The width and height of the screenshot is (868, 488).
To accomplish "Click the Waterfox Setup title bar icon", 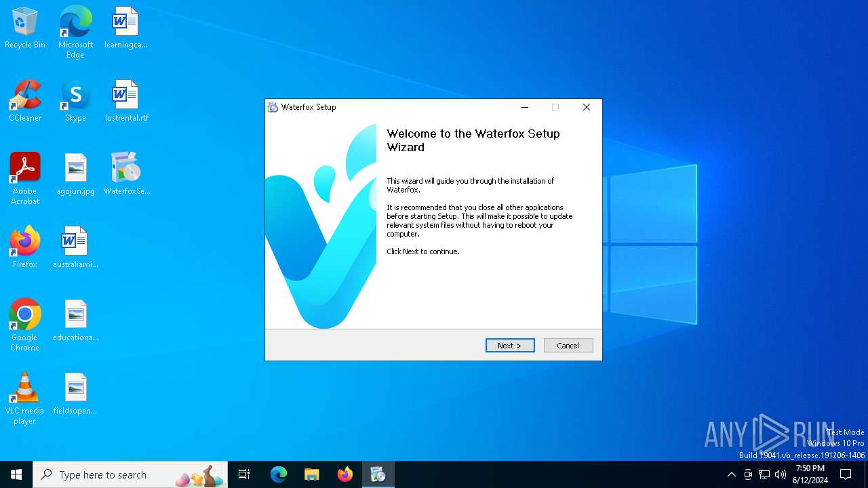I will pyautogui.click(x=273, y=107).
